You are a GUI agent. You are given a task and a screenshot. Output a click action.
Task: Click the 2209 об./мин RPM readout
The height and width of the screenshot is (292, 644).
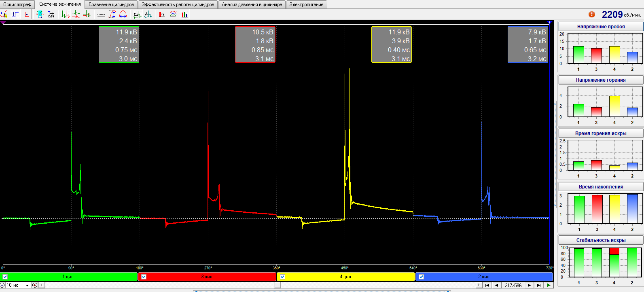tap(621, 15)
